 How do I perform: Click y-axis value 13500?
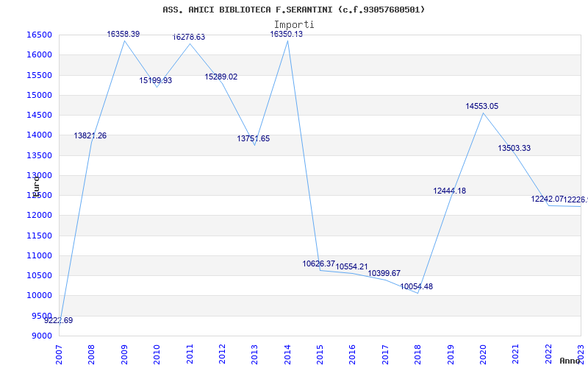pos(39,155)
